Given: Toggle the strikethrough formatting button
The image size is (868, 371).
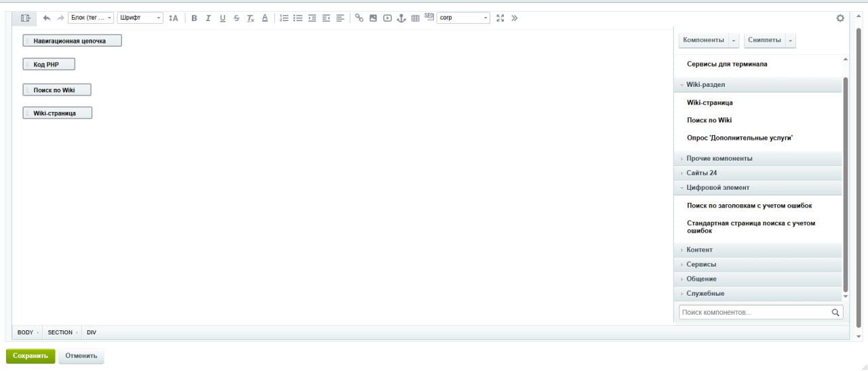Looking at the screenshot, I should pos(237,18).
